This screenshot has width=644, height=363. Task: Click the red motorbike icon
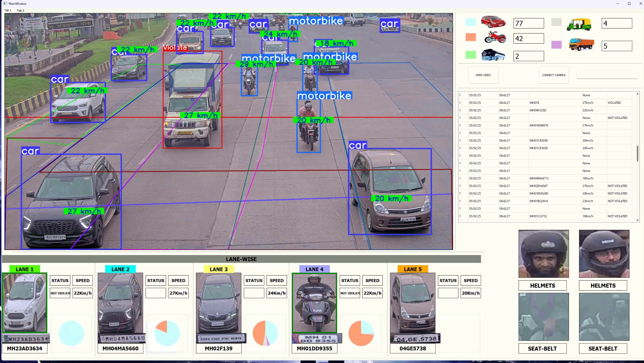click(x=495, y=37)
